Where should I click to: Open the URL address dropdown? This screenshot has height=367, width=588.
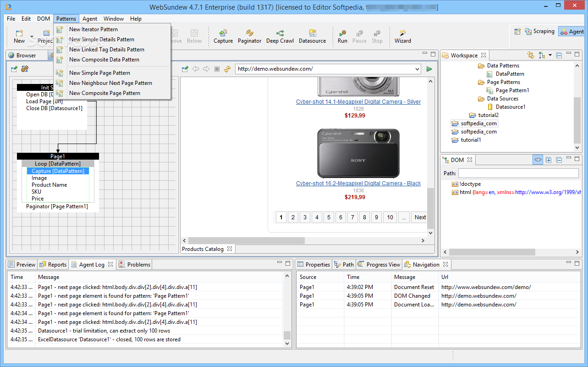pyautogui.click(x=416, y=69)
